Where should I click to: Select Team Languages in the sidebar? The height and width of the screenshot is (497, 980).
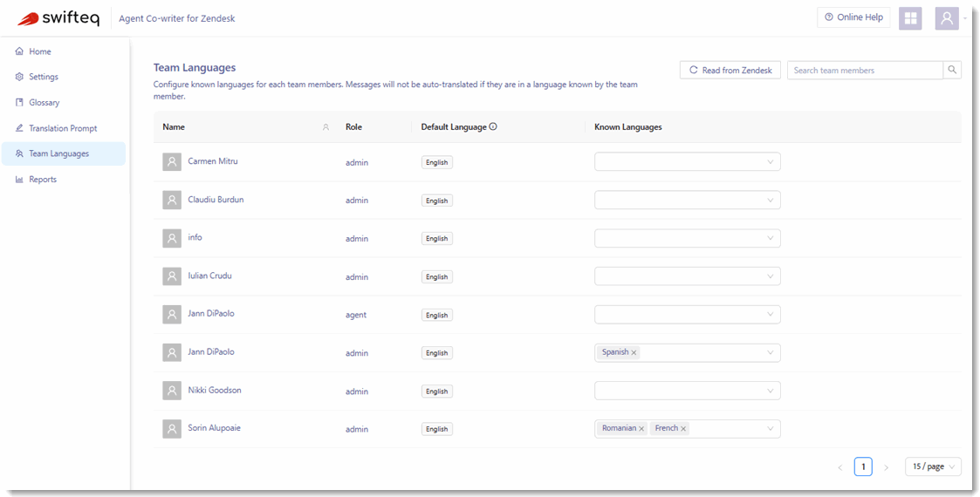pos(64,153)
